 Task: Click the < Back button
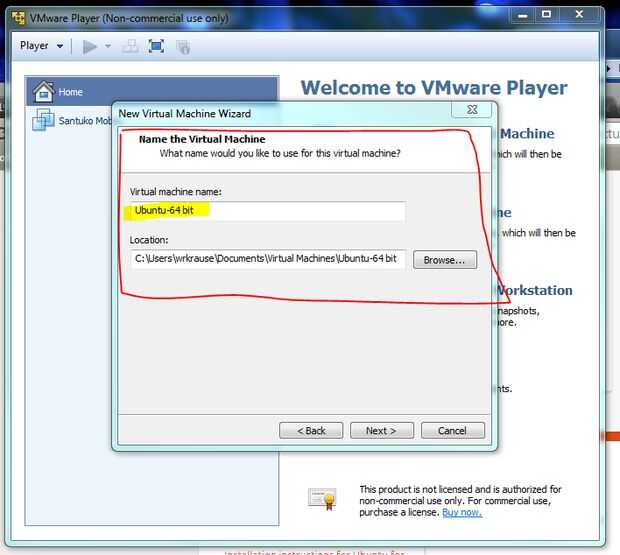point(311,430)
